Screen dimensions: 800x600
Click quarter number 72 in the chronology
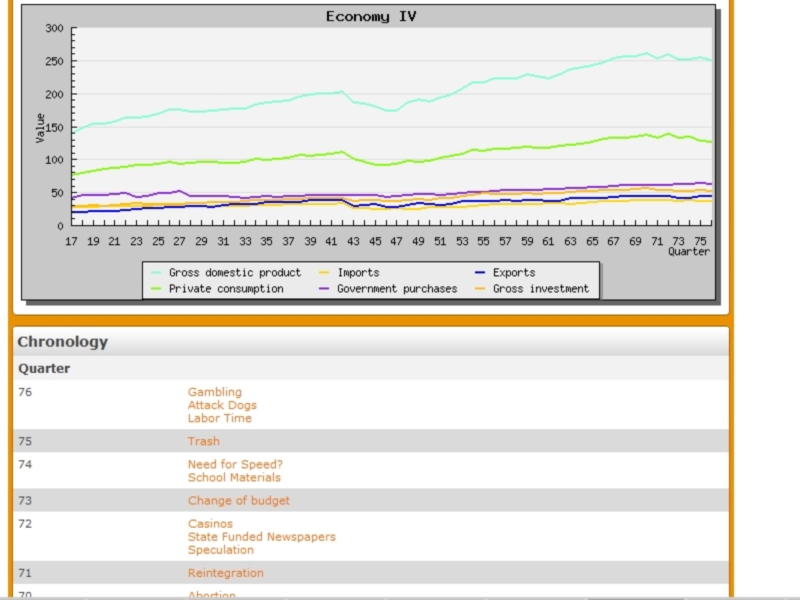click(x=25, y=523)
